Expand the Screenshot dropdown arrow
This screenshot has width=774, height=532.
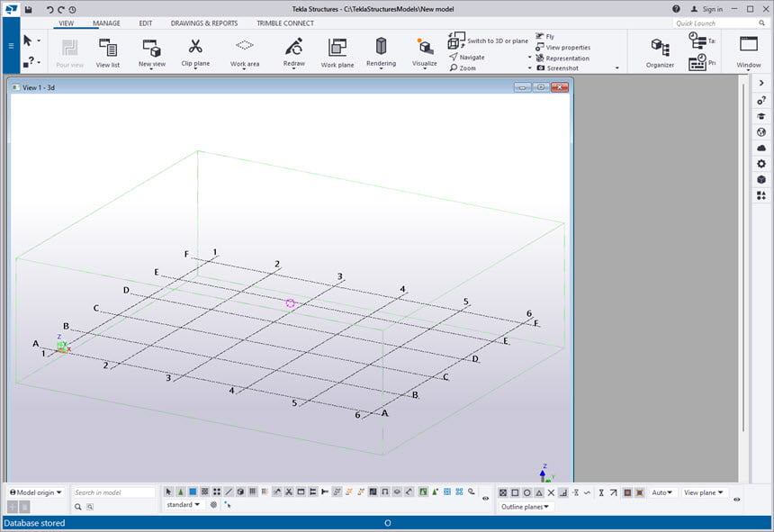(x=617, y=68)
